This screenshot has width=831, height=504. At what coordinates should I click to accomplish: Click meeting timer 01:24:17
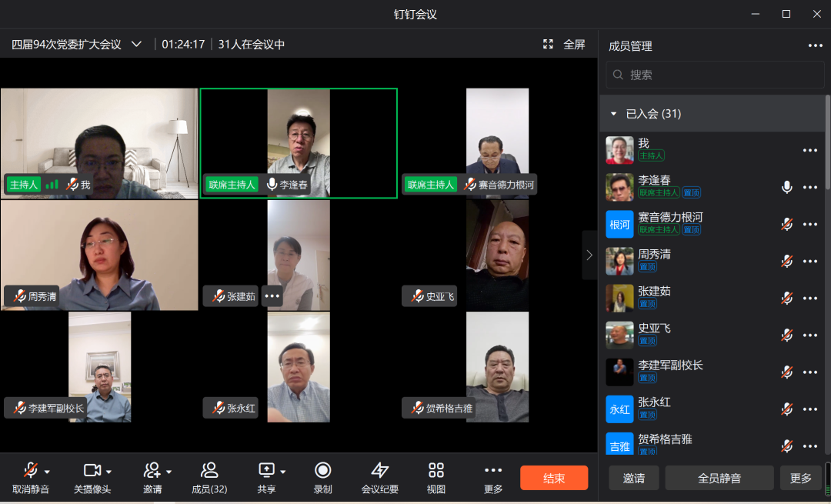pos(183,44)
